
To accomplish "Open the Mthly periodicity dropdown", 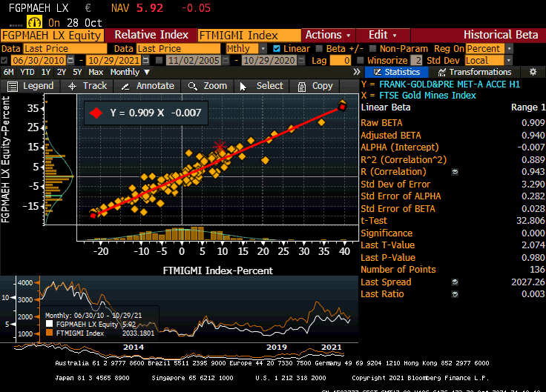I will coord(247,48).
